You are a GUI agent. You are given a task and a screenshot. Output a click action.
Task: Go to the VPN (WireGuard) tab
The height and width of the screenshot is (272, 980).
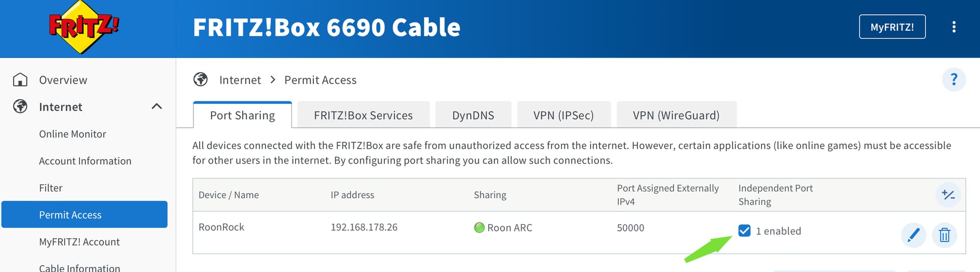pyautogui.click(x=676, y=116)
